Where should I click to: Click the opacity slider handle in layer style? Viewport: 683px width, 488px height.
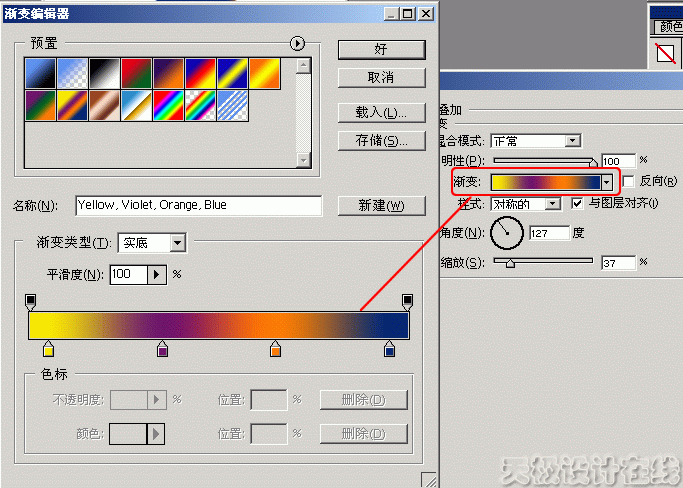click(593, 163)
